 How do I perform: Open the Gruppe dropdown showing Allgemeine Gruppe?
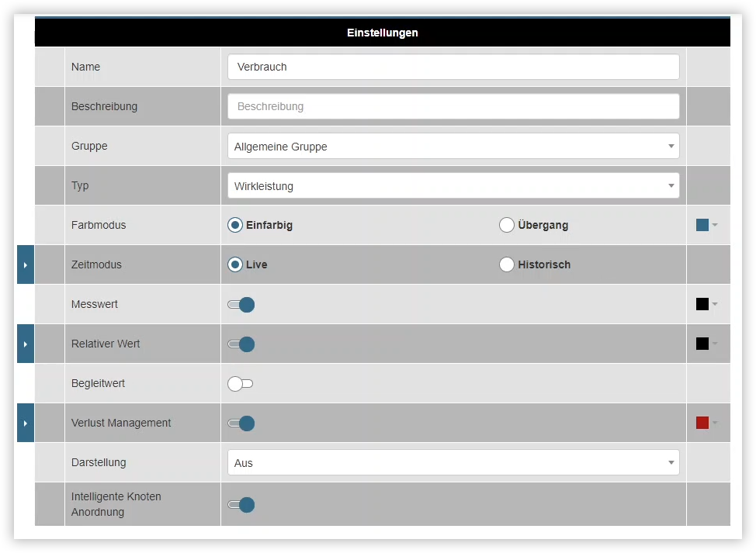pyautogui.click(x=453, y=146)
